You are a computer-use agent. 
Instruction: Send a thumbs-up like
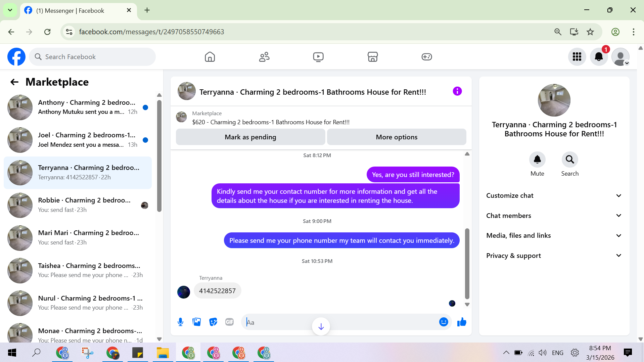point(462,322)
